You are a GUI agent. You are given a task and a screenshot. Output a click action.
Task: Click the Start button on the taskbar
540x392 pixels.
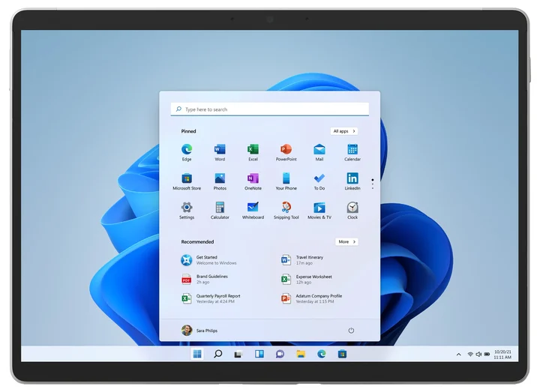coord(197,354)
